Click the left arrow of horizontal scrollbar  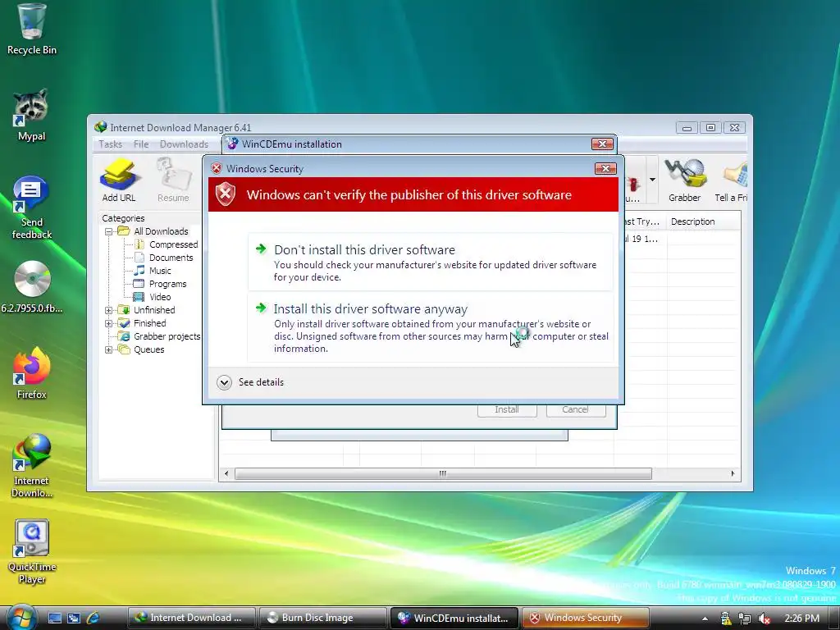click(x=226, y=473)
